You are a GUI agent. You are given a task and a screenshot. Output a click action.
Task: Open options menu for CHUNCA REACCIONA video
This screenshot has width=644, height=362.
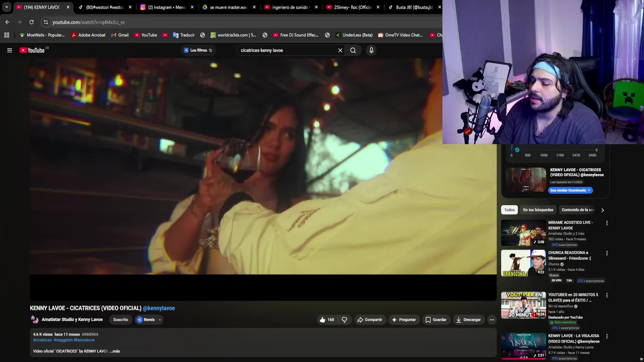coord(607,253)
